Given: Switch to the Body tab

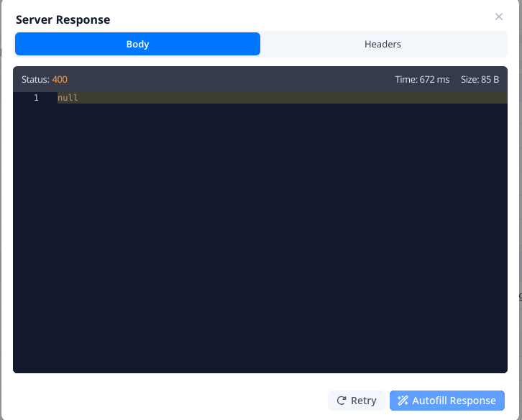Looking at the screenshot, I should [137, 44].
